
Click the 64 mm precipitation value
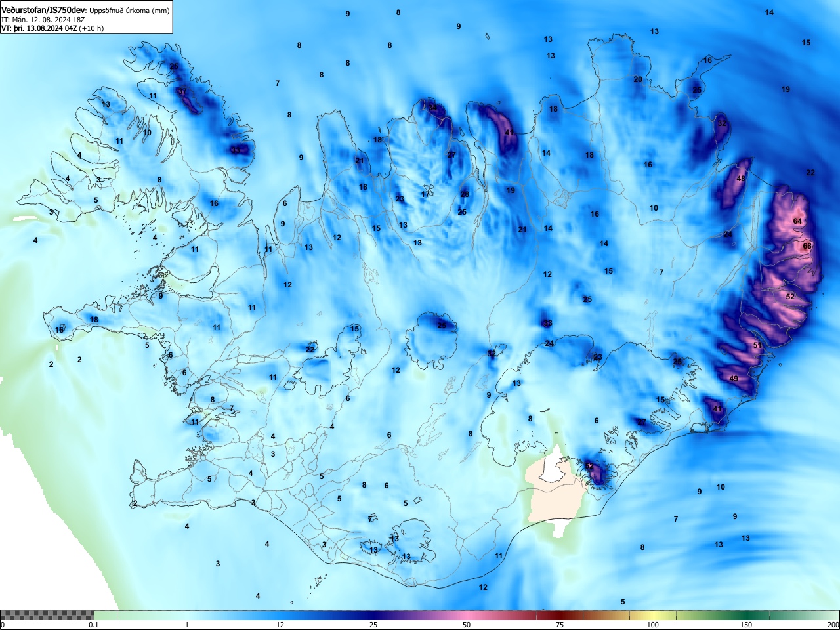click(797, 221)
